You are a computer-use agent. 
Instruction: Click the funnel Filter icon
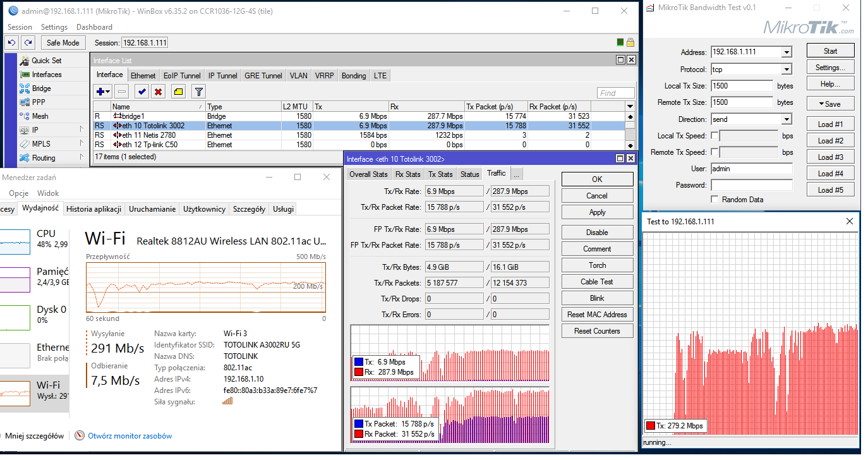click(198, 92)
